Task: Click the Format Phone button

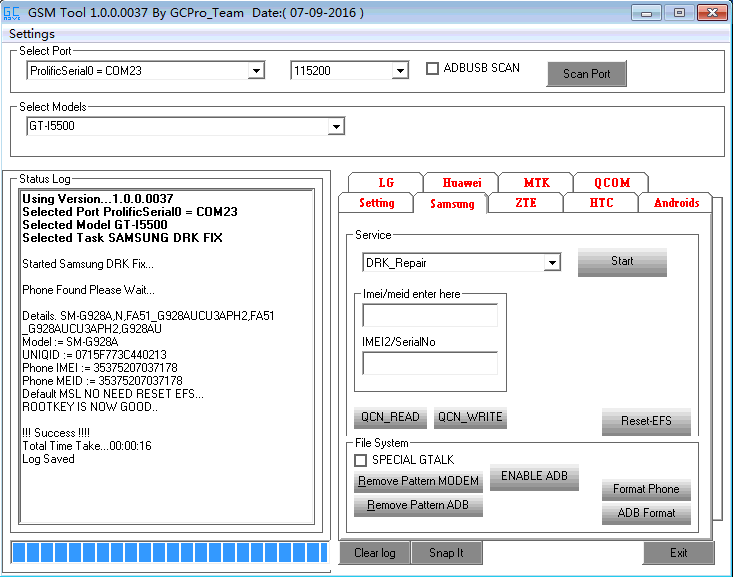Action: (646, 489)
